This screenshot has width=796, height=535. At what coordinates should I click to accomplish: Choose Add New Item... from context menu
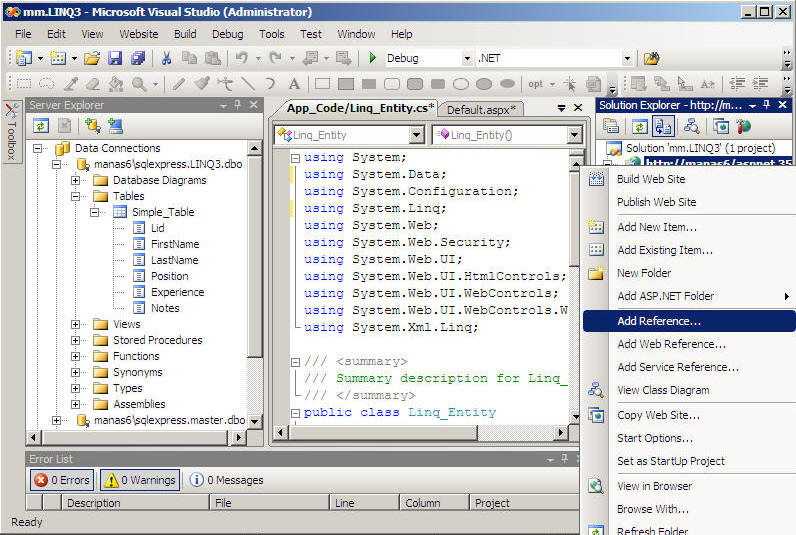pyautogui.click(x=689, y=227)
